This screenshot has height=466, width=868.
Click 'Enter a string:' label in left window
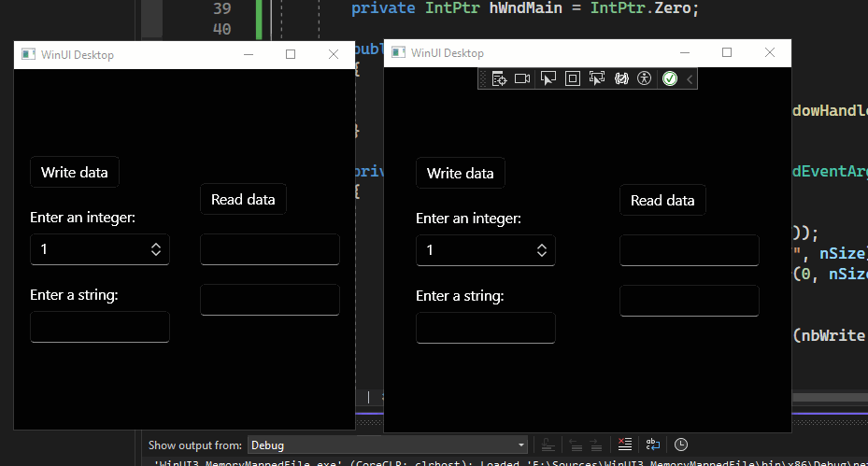click(x=74, y=295)
